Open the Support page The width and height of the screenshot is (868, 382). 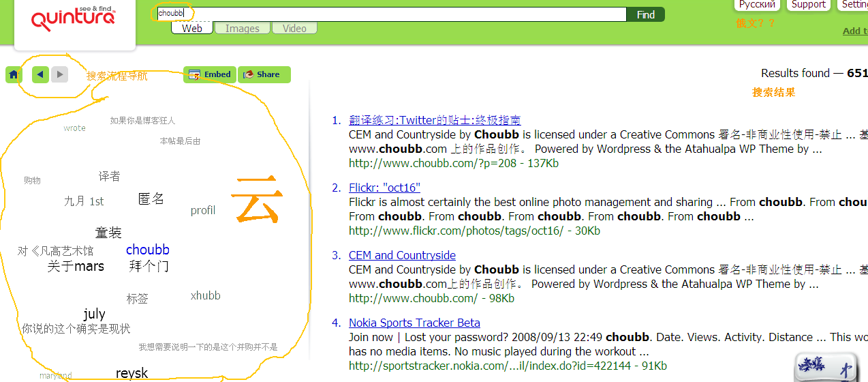pos(809,5)
